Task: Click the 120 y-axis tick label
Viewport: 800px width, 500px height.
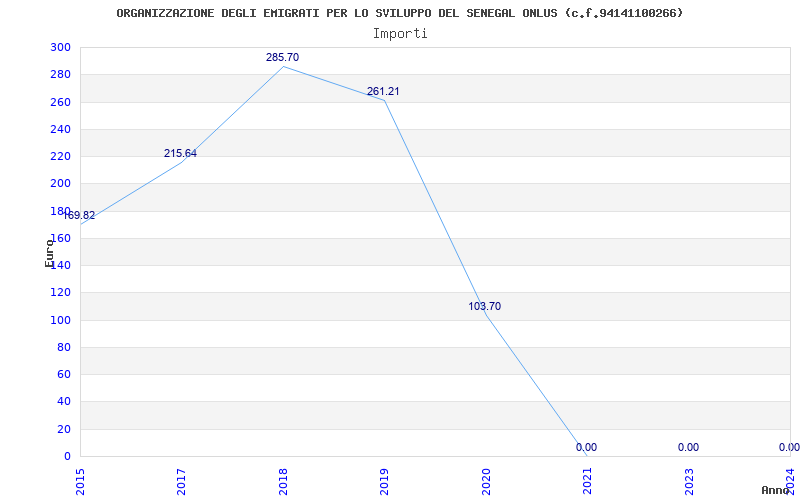Action: tap(61, 293)
